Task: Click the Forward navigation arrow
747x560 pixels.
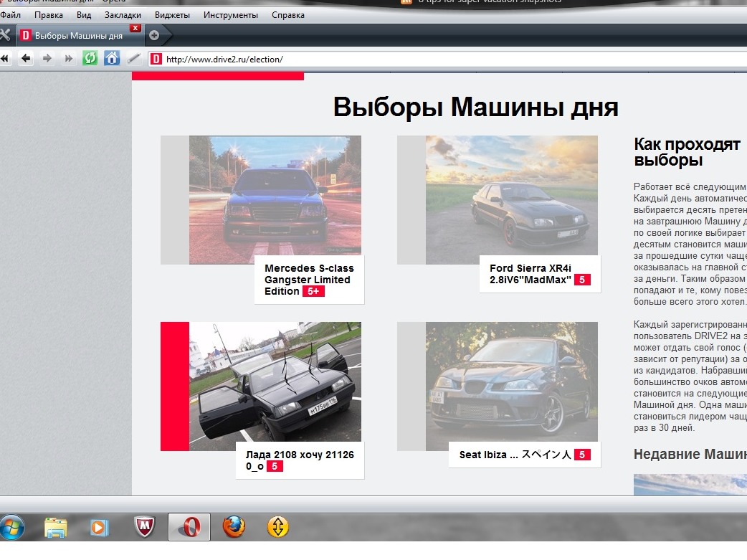Action: [x=47, y=59]
